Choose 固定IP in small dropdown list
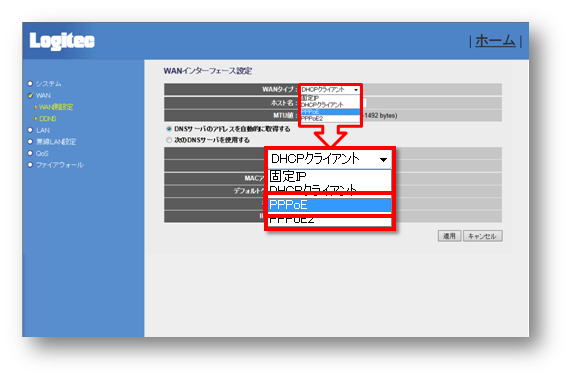 (310, 98)
